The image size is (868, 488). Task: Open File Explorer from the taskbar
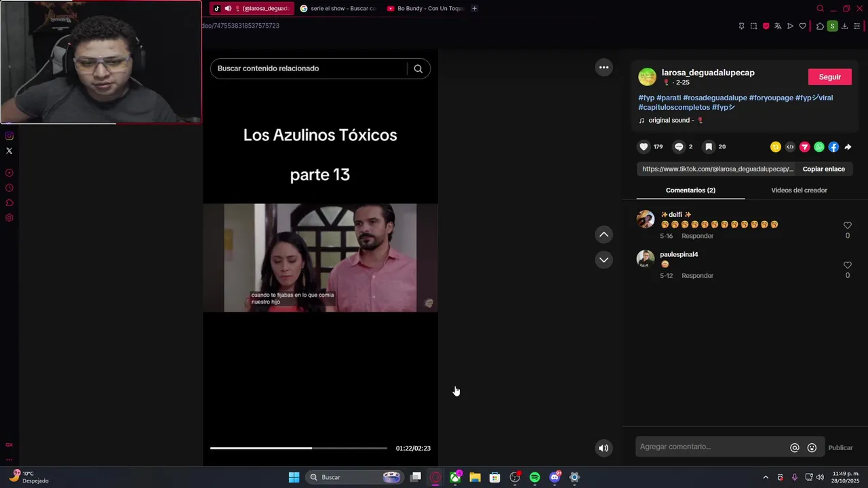tap(475, 477)
